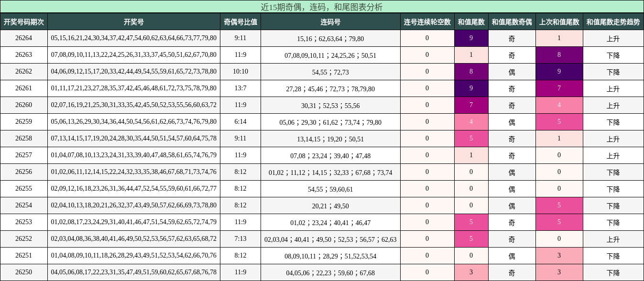Click the 上次和值尾数 column header
This screenshot has width=644, height=281.
coord(559,22)
